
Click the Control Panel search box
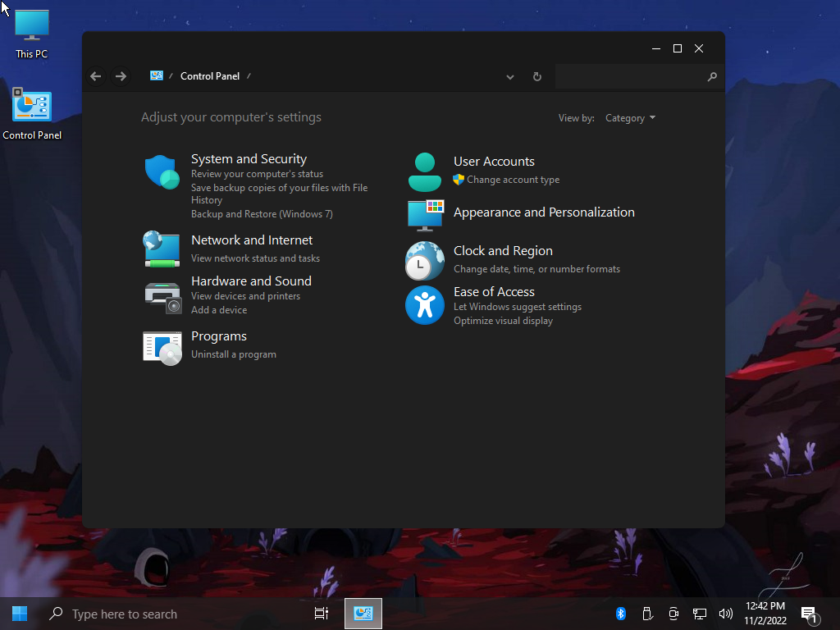[x=630, y=76]
